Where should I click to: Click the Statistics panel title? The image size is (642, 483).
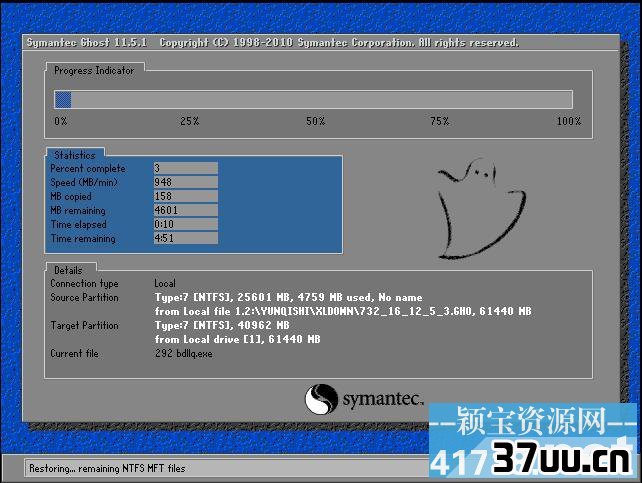pyautogui.click(x=75, y=155)
